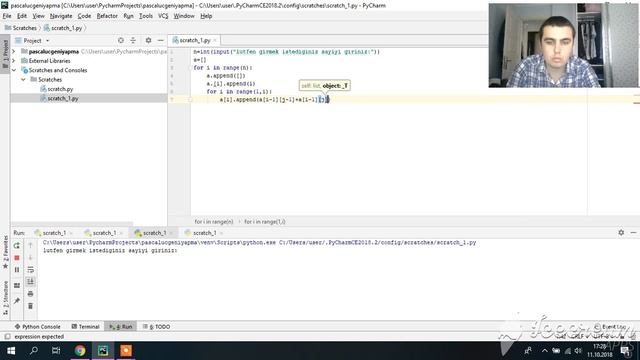Click the 'for i in range(n)' editor breadcrumb
Screen dimensions: 640x360
coord(214,222)
